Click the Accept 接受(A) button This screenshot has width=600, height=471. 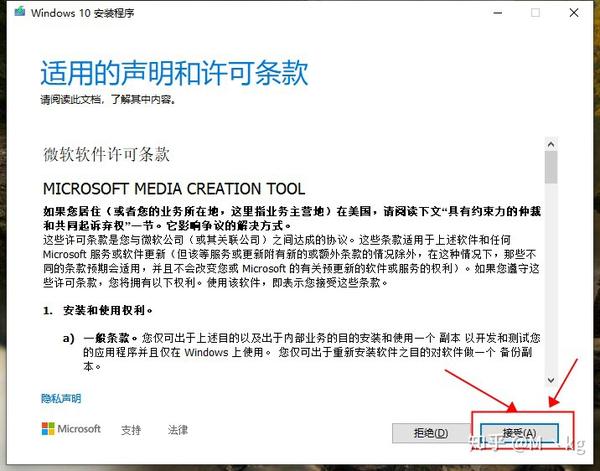[x=519, y=433]
